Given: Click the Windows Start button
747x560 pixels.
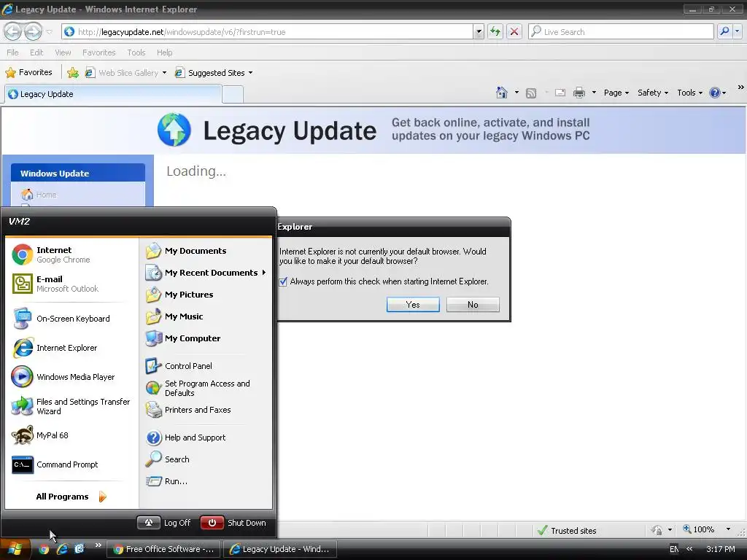Looking at the screenshot, I should click(15, 549).
